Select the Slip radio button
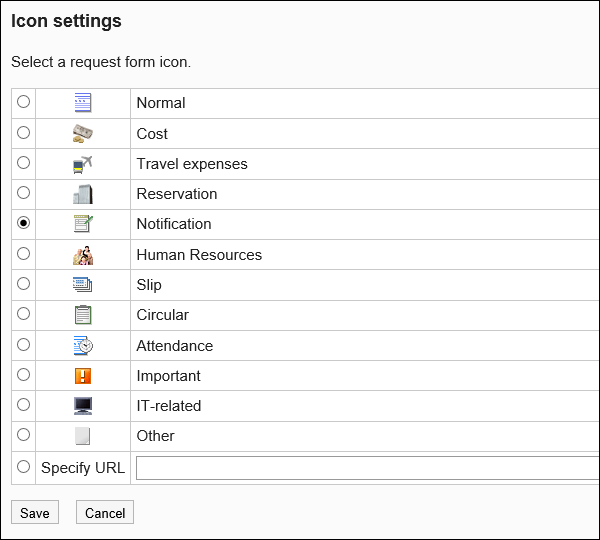This screenshot has width=600, height=540. pos(23,284)
